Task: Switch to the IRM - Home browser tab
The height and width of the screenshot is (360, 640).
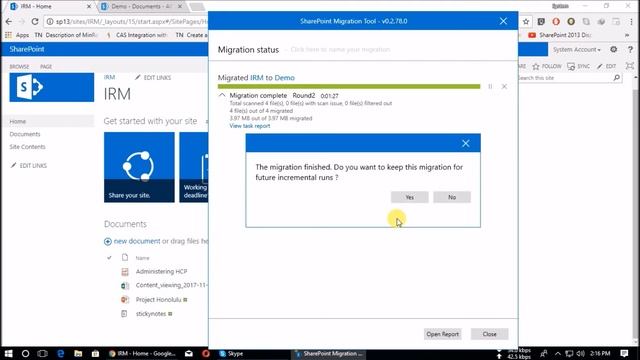Action: pyautogui.click(x=51, y=7)
